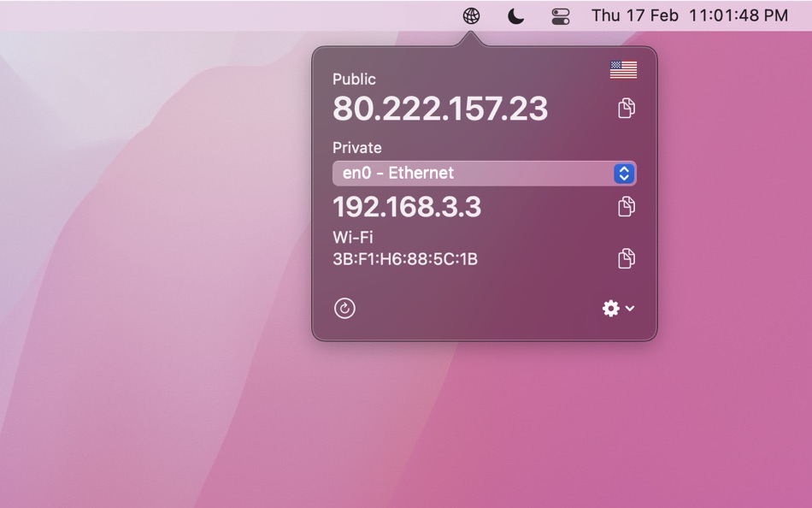Open Control Center from menu bar

click(x=561, y=16)
